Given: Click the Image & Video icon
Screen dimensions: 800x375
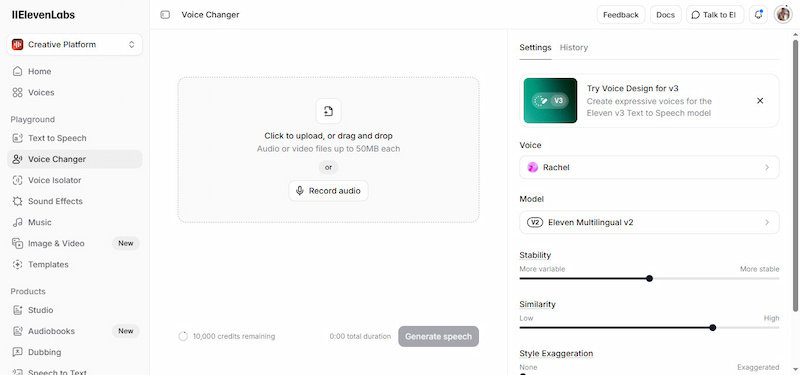Looking at the screenshot, I should click(x=17, y=243).
